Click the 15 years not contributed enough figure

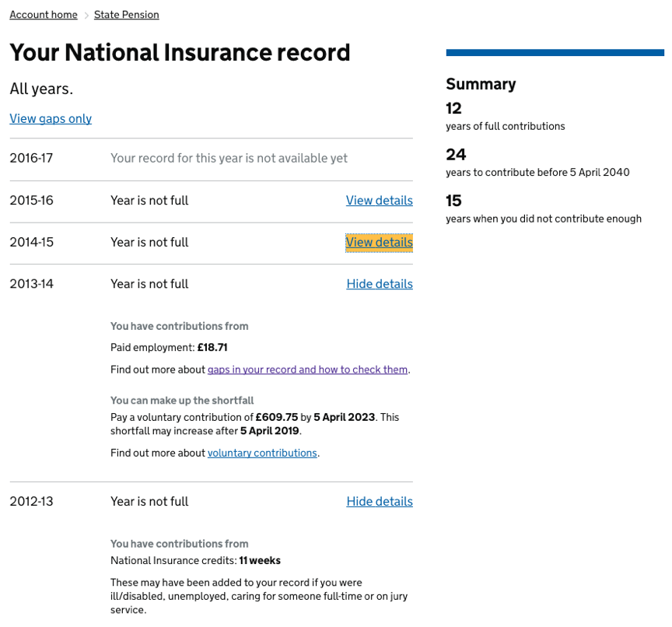[453, 201]
